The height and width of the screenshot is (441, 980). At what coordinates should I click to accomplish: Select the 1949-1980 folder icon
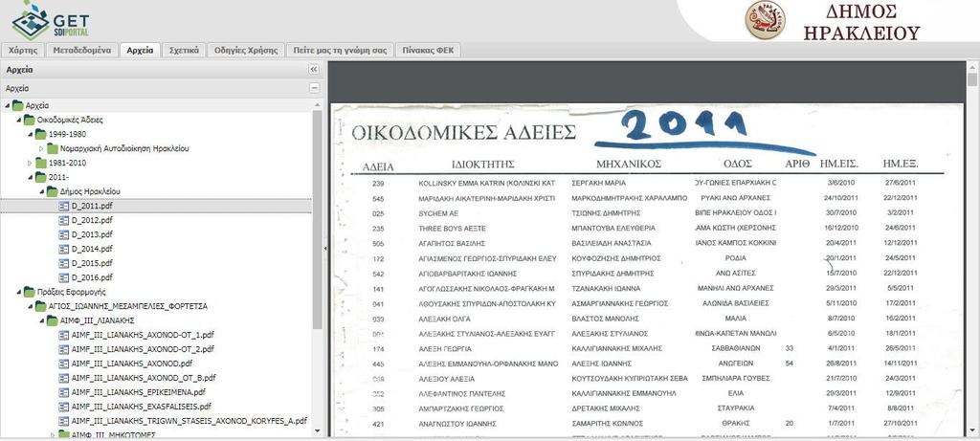point(40,134)
